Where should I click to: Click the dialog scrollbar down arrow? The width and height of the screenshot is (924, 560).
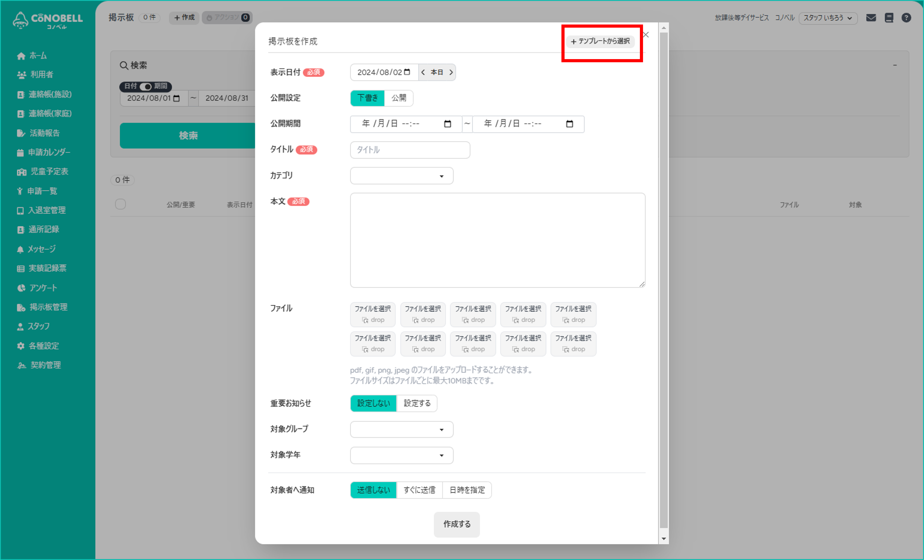click(x=663, y=539)
